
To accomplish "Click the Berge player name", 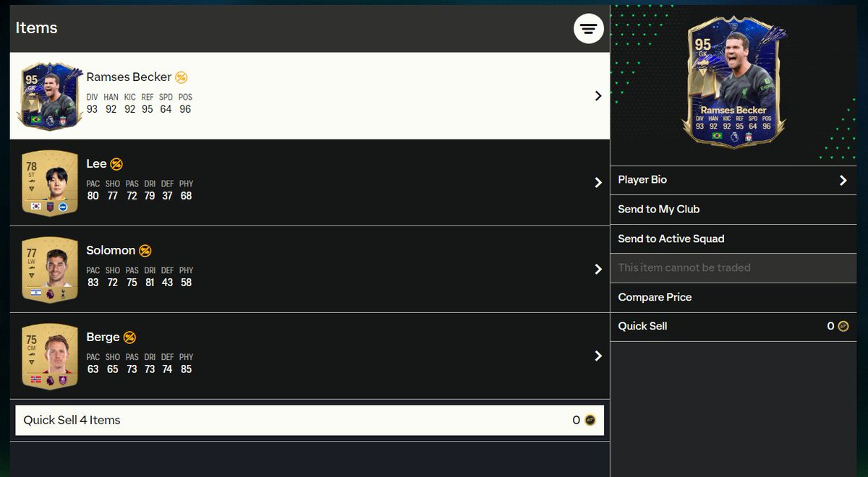I will click(103, 338).
